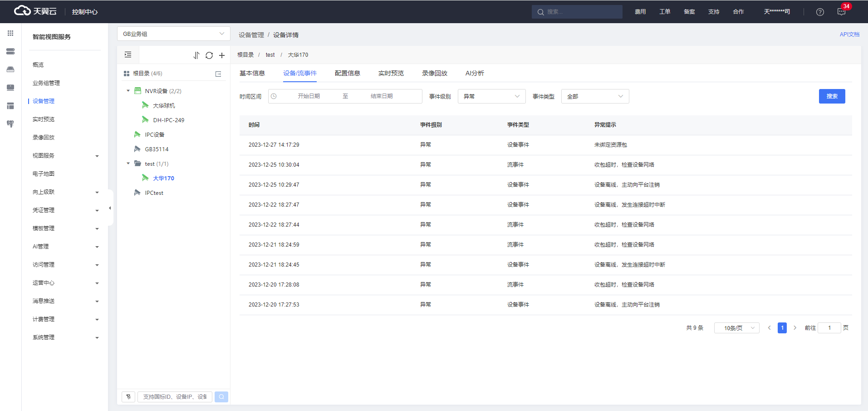Click the go-to page number input
868x411 pixels.
[829, 328]
